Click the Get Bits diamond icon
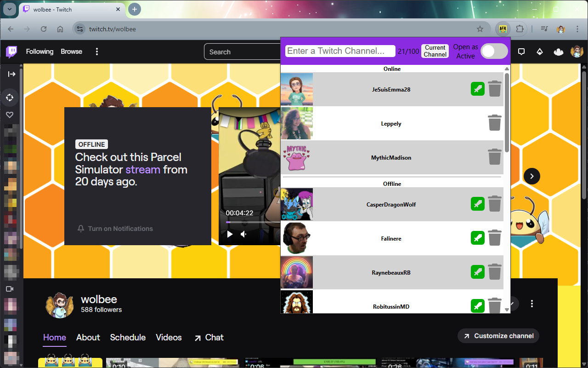588x368 pixels. click(x=540, y=52)
